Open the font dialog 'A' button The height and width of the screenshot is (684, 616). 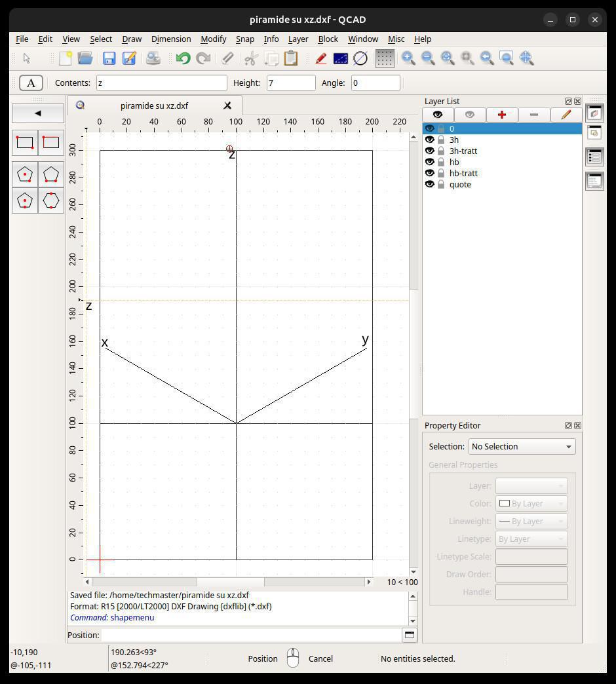(31, 83)
